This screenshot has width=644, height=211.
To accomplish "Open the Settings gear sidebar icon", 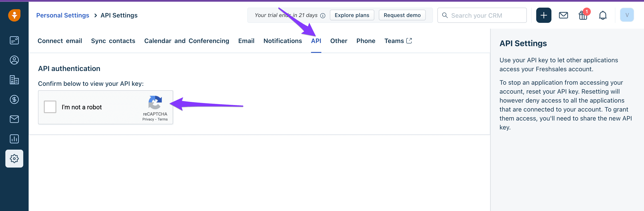I will coord(14,159).
